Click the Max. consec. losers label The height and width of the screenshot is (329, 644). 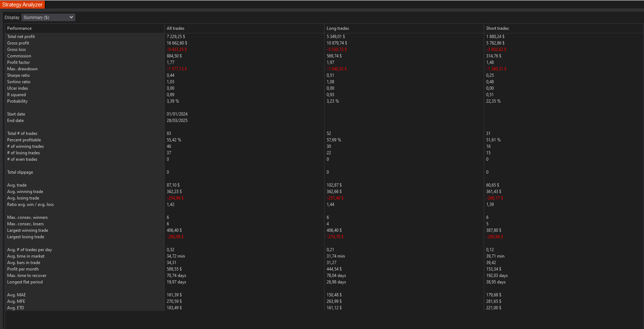click(x=25, y=224)
